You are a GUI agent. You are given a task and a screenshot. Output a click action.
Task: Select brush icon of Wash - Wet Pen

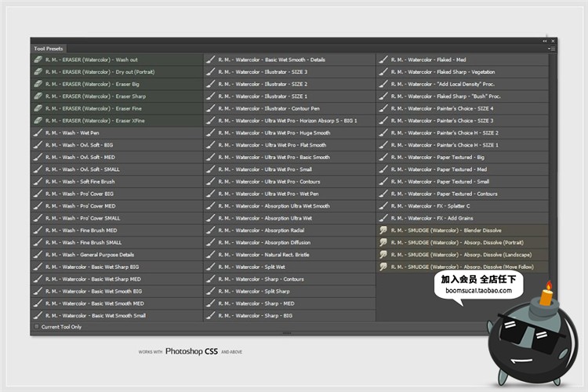(38, 133)
